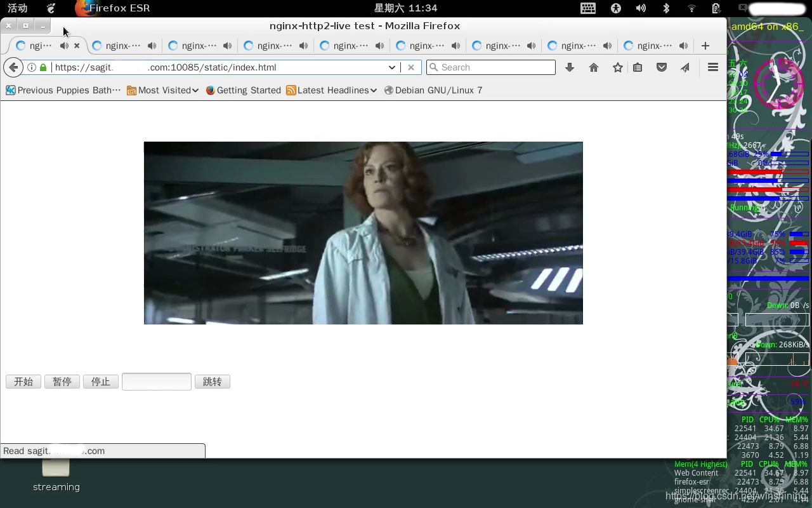Viewport: 812px width, 508px height.
Task: Mute the speaker on ninth nginx tab
Action: pos(683,46)
